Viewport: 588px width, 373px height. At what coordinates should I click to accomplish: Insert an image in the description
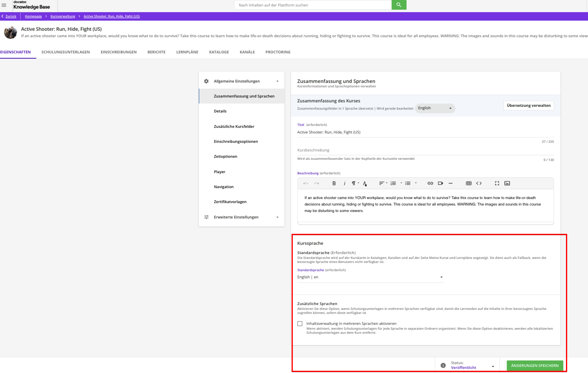tap(507, 183)
